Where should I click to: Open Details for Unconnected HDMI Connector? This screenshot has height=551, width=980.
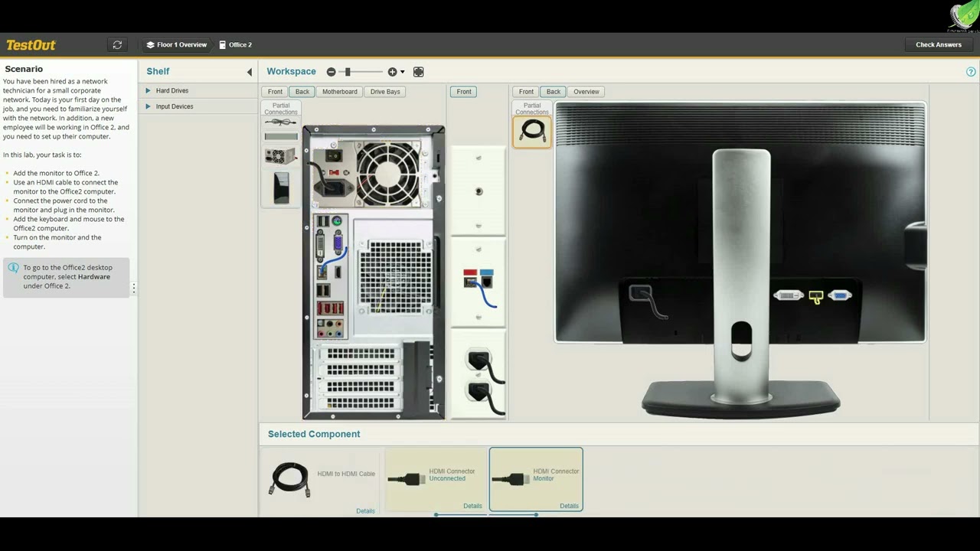point(472,506)
